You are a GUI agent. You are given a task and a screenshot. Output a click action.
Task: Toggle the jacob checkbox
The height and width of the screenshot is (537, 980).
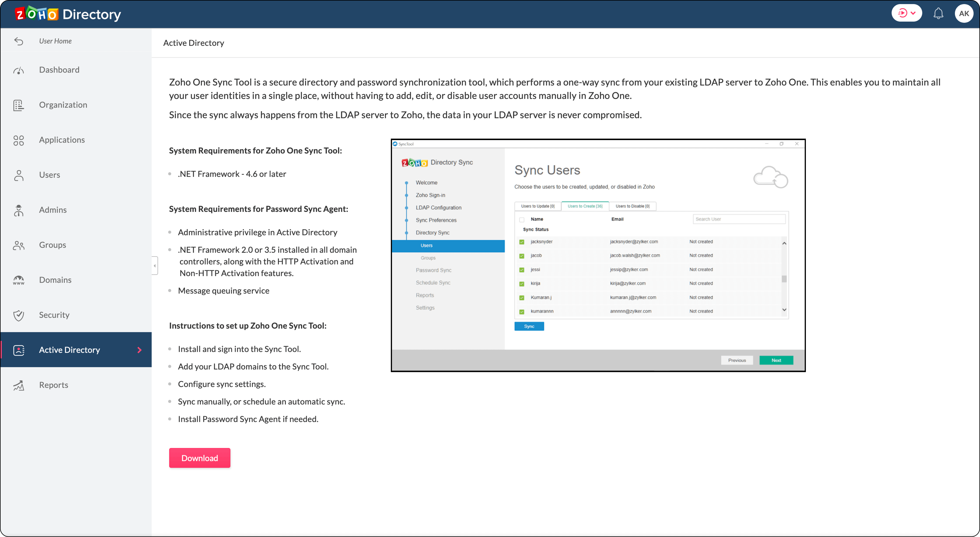[522, 256]
